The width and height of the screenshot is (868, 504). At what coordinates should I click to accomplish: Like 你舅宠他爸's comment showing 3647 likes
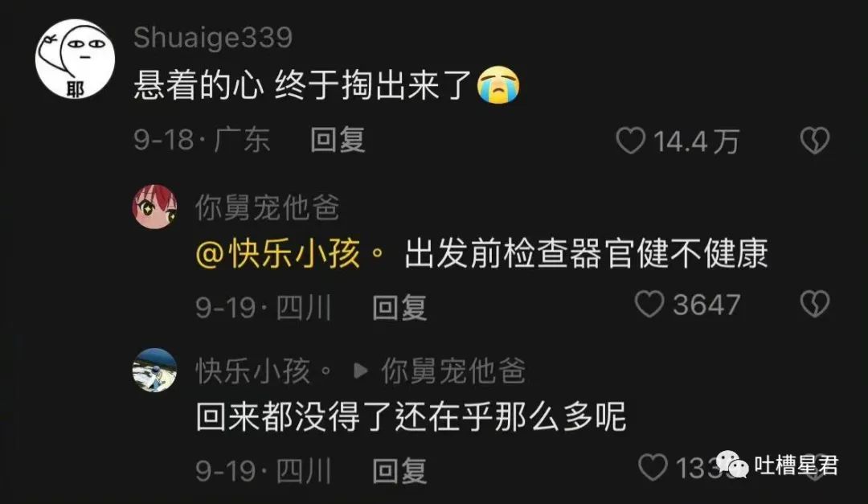pos(649,305)
